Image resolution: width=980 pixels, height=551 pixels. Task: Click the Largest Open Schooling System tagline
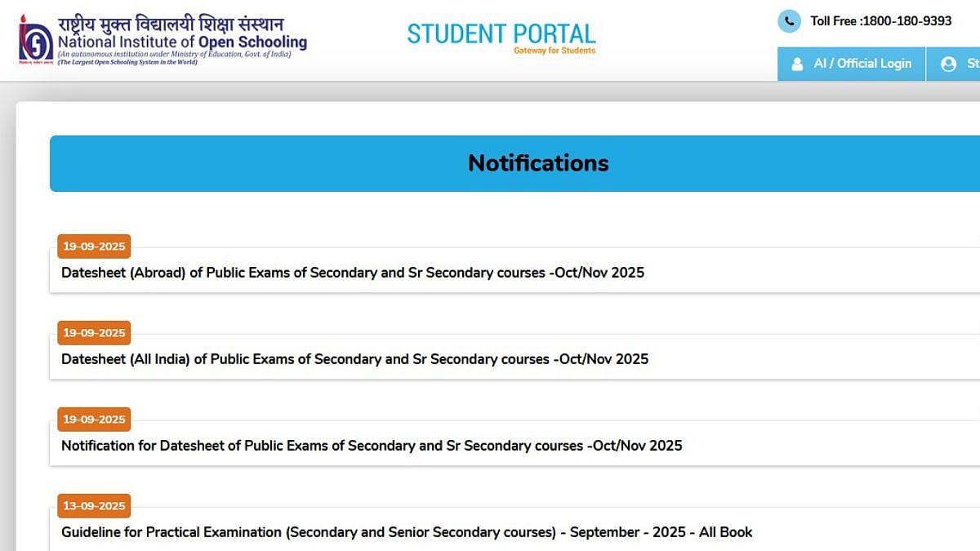point(127,62)
